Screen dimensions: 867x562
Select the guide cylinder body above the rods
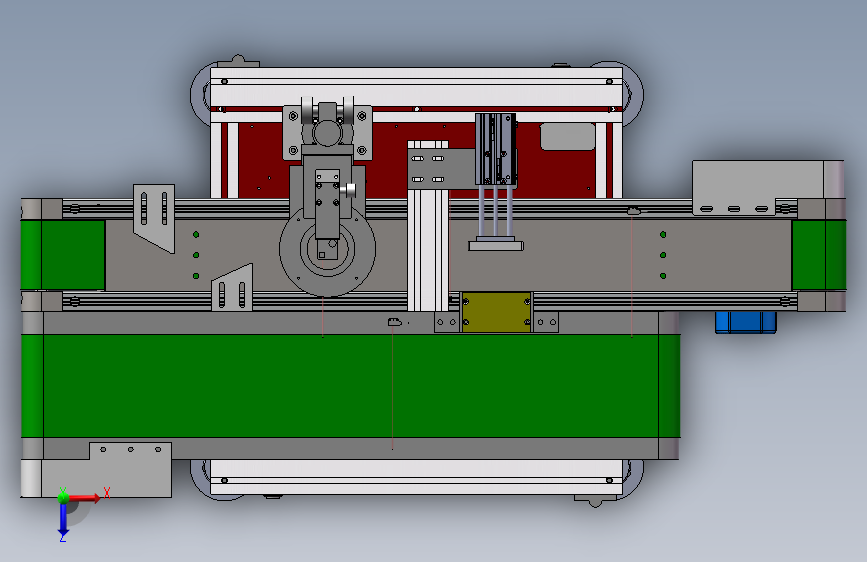[495, 149]
